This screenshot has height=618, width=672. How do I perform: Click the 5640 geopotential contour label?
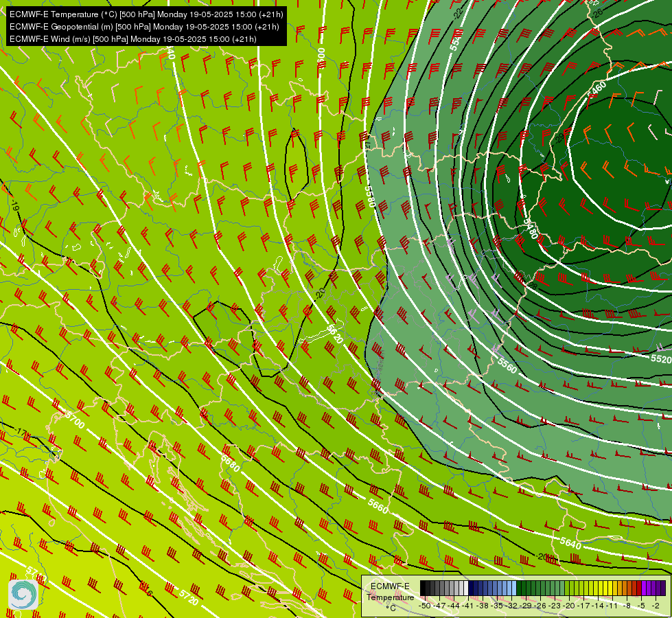coord(571,543)
